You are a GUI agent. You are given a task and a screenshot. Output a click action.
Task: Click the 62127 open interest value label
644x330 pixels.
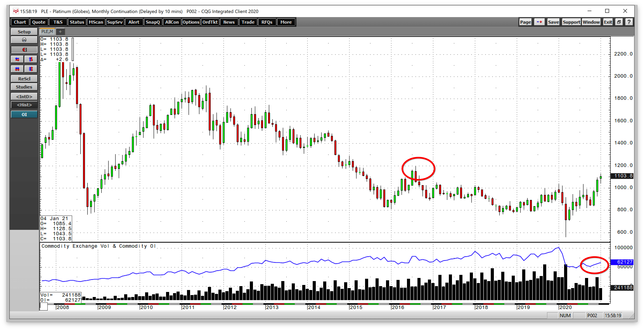[x=622, y=262]
